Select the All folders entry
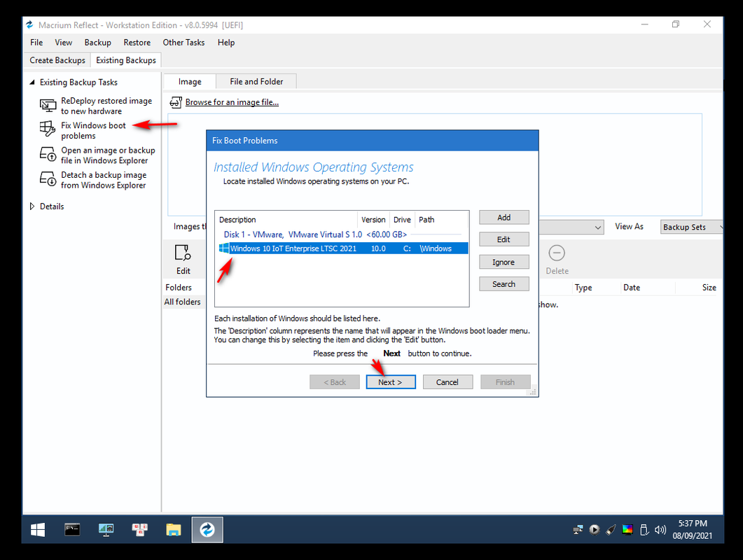Viewport: 743px width, 560px height. (183, 302)
